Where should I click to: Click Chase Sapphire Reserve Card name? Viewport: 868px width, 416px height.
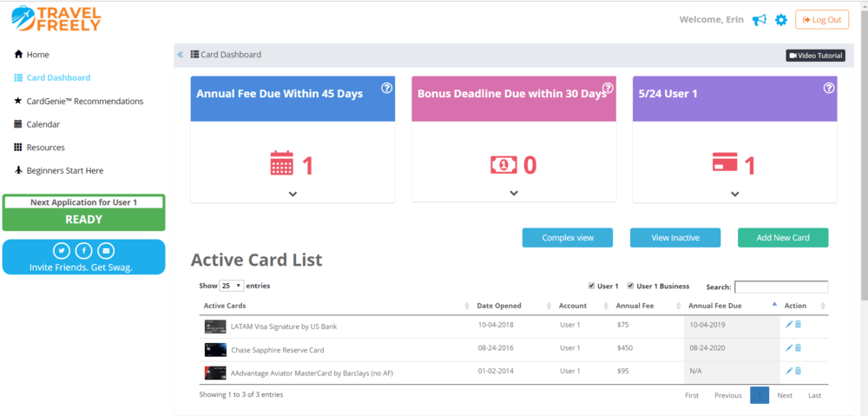point(278,350)
